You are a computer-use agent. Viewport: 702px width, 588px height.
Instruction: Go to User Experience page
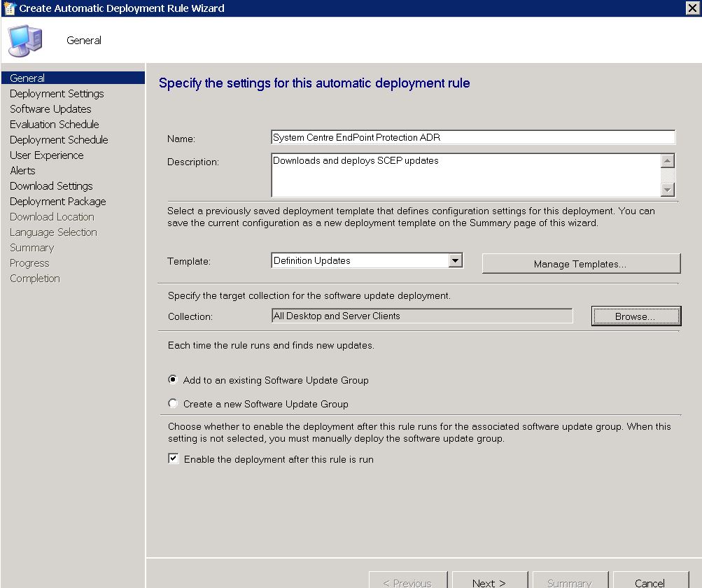(47, 155)
